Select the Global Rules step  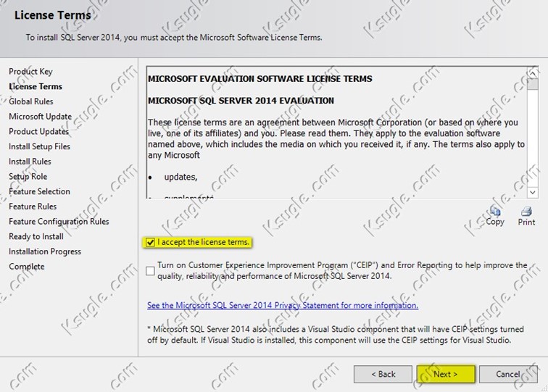point(31,101)
